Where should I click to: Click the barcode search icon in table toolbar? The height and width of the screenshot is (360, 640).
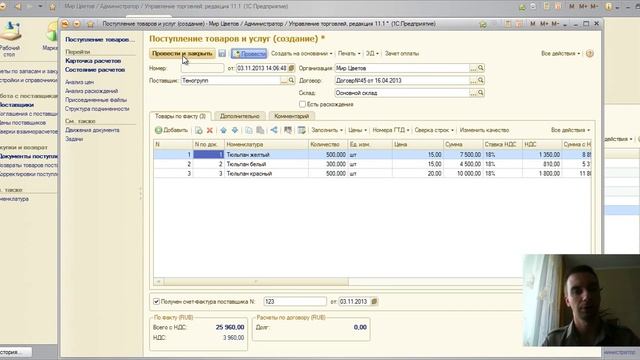[288, 130]
